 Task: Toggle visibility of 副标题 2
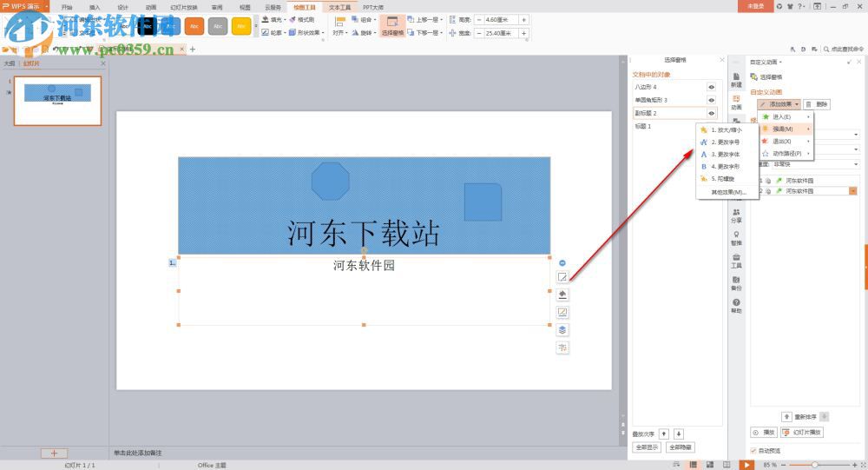(712, 113)
